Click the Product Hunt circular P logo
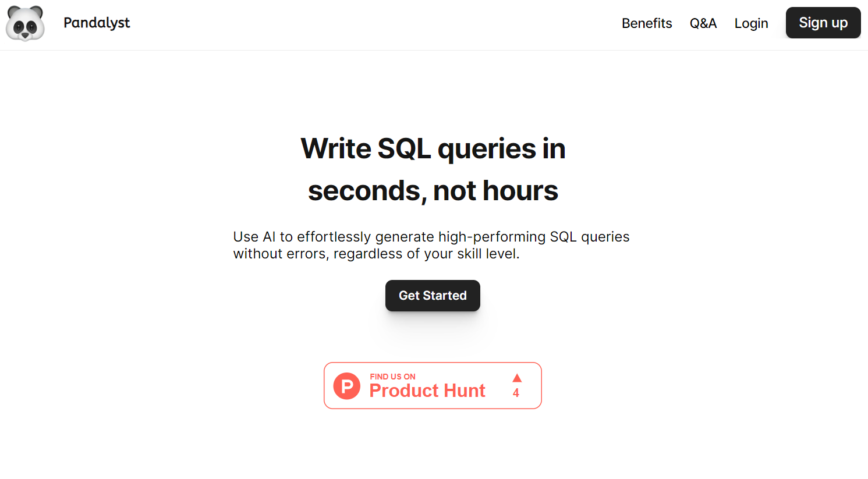868x479 pixels. [x=347, y=386]
